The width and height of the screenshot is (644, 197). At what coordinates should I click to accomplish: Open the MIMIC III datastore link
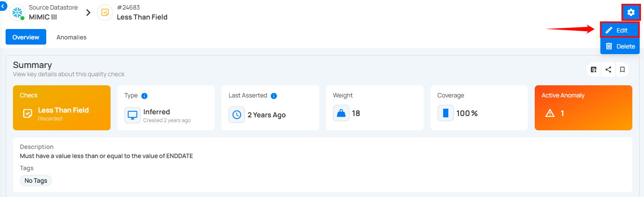43,17
